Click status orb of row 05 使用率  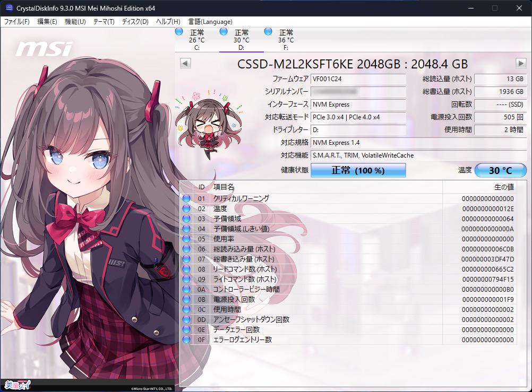click(186, 239)
